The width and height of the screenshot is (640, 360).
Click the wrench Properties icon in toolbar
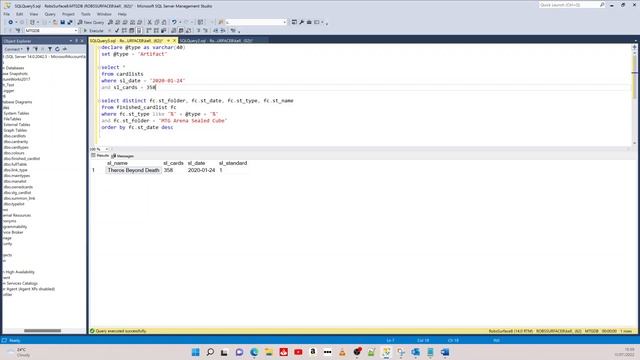(302, 22)
